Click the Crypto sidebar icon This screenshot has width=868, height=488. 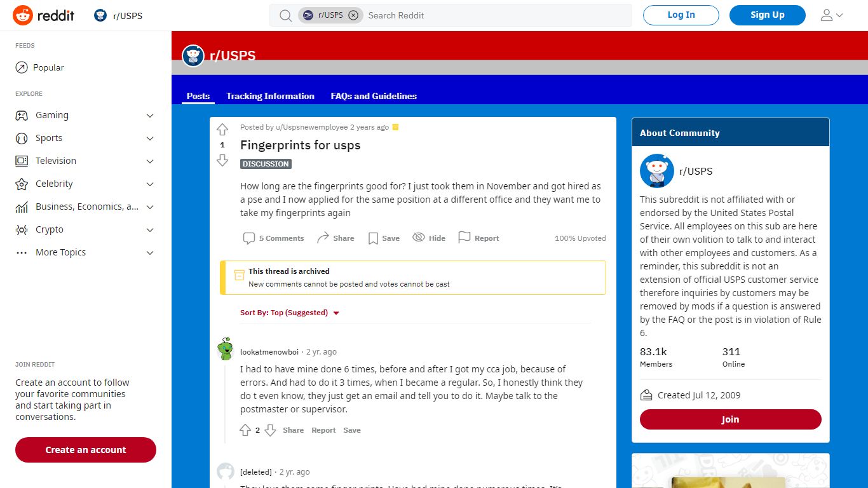coord(22,229)
